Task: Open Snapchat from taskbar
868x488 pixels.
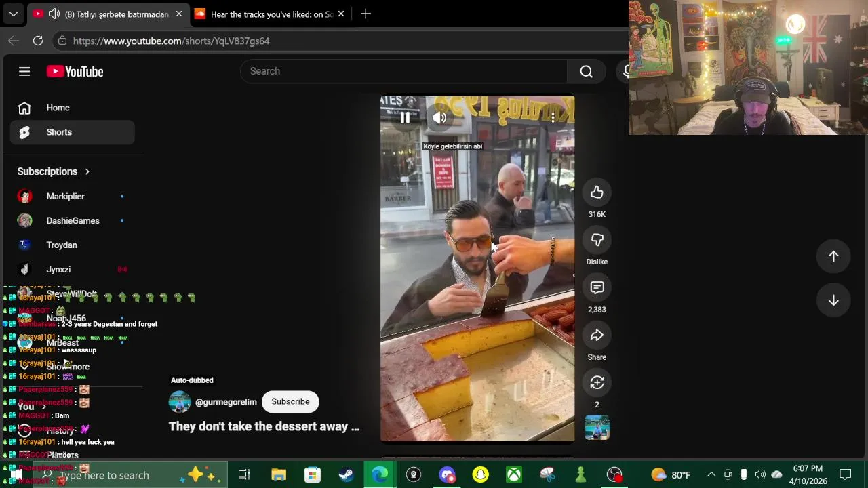Action: [480, 475]
